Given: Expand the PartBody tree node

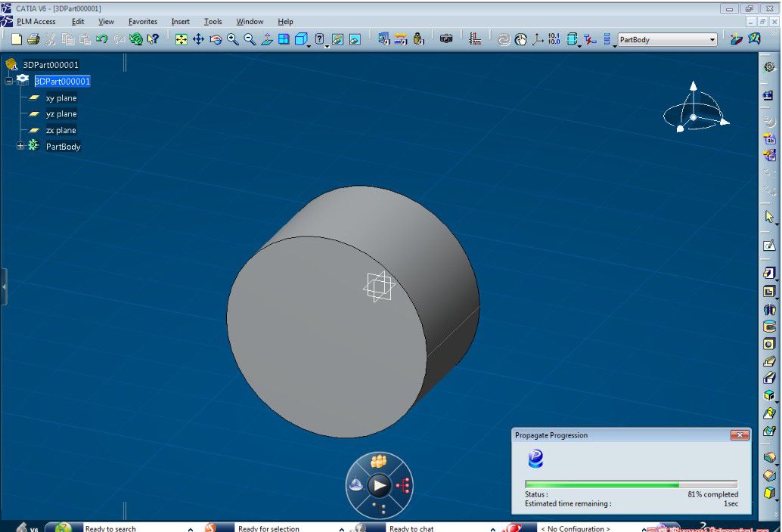Looking at the screenshot, I should click(x=20, y=146).
